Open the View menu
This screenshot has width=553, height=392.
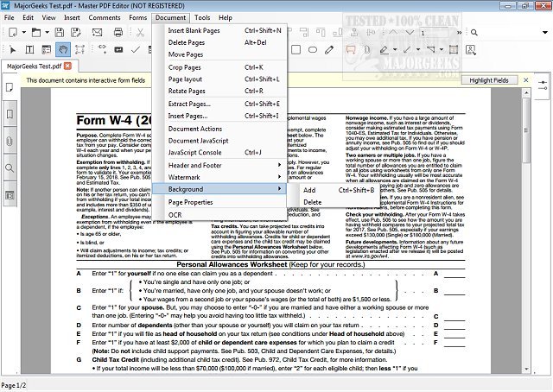coord(48,17)
